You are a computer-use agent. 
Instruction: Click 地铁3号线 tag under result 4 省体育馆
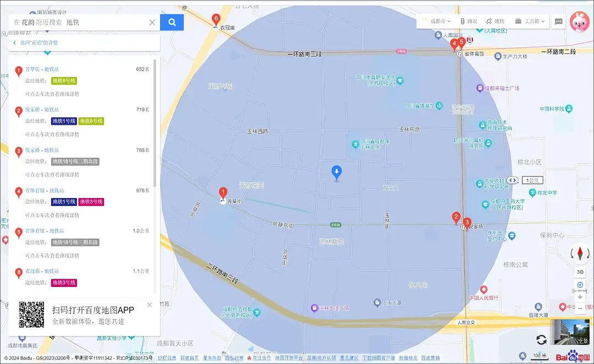coord(91,202)
